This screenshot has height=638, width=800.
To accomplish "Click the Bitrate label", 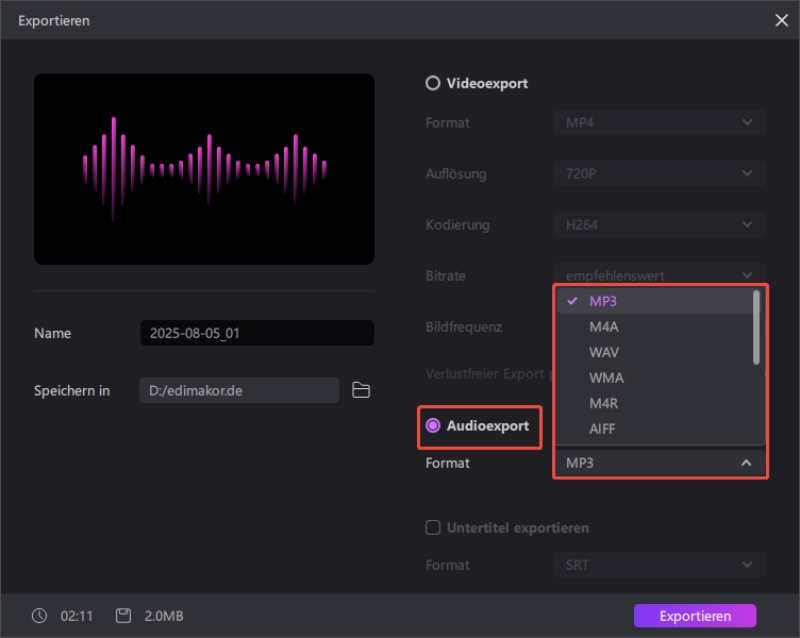I will (445, 276).
